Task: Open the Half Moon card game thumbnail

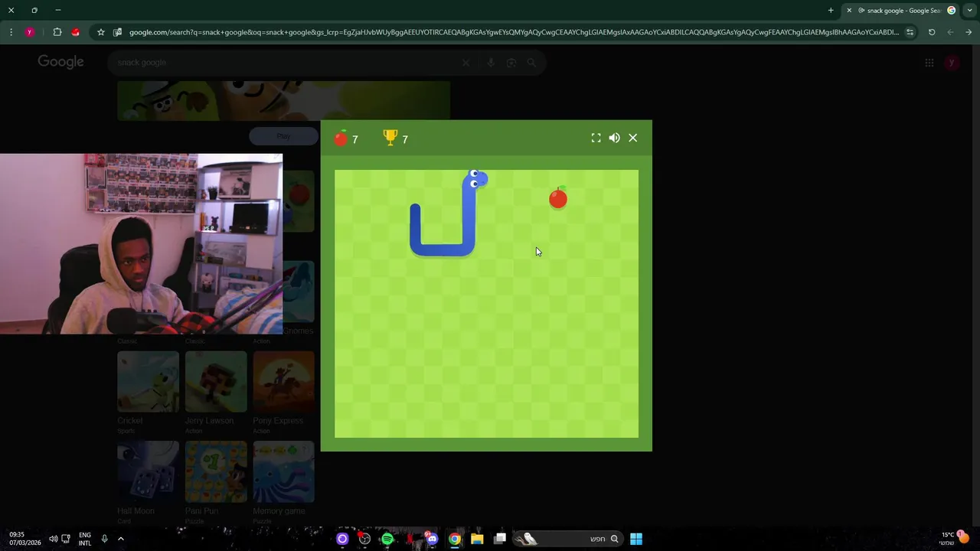Action: point(148,471)
